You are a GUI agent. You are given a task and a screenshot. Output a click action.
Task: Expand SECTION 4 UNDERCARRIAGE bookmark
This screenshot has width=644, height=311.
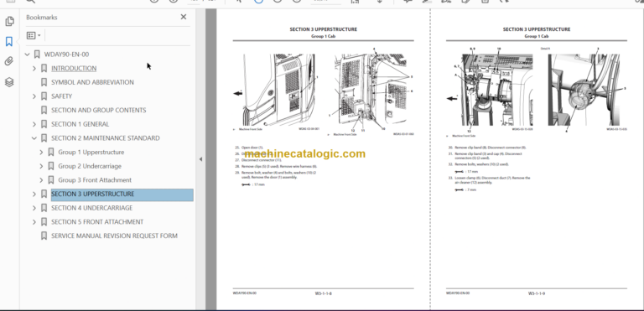tap(34, 208)
